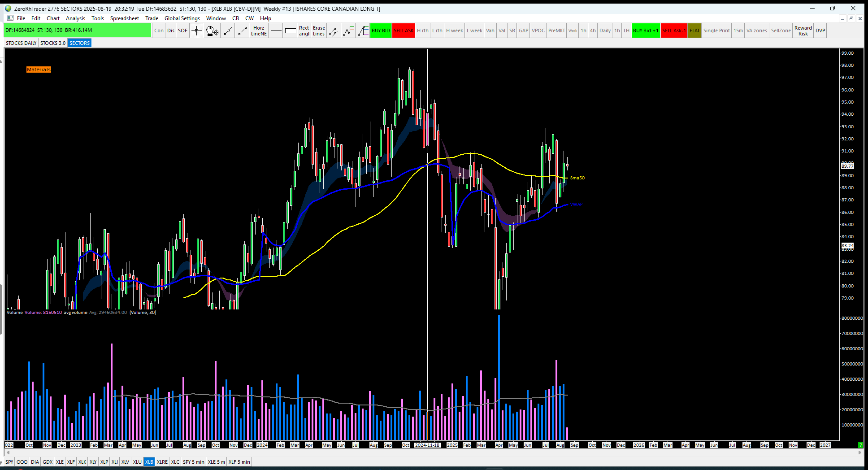Click the red SELL ASK button
868x470 pixels.
pos(404,30)
